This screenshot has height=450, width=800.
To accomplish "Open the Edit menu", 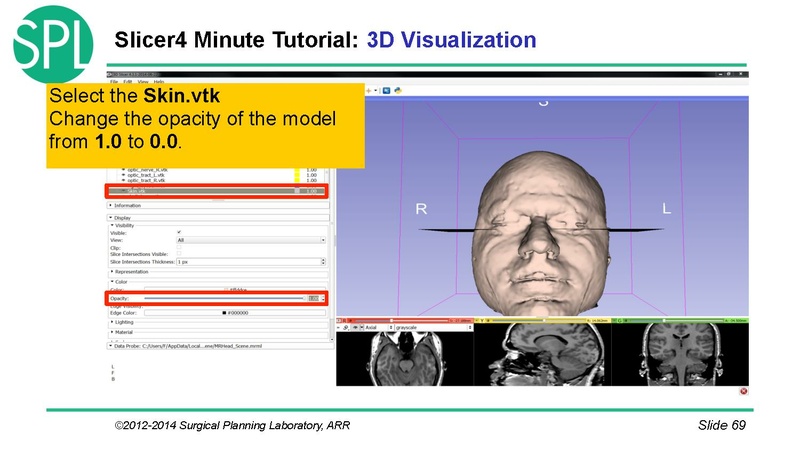I will (x=128, y=82).
